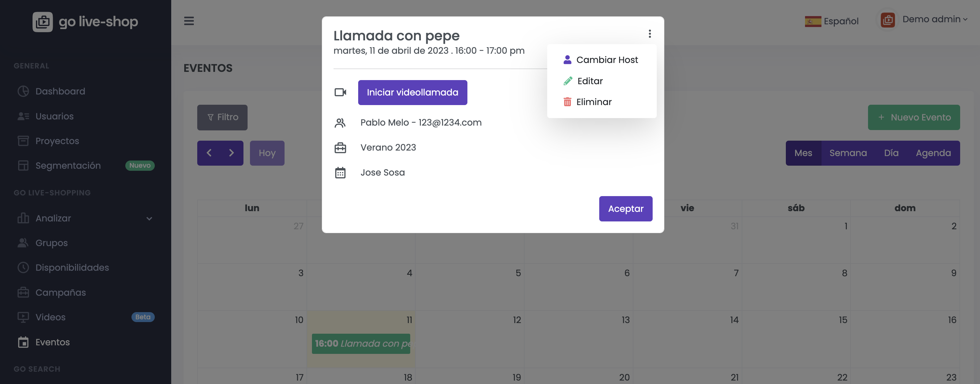Click the green pencil Editar icon
This screenshot has height=384, width=980.
[568, 81]
